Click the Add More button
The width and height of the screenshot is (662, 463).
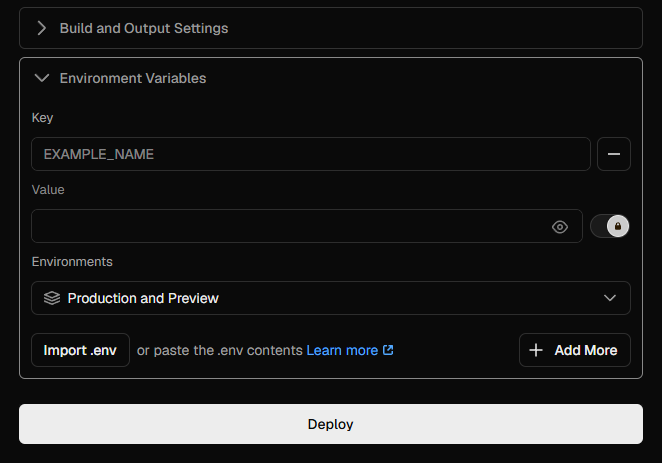[575, 350]
